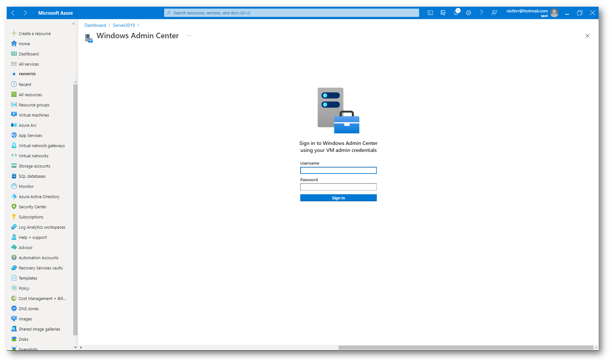This screenshot has height=364, width=612.
Task: Click App Services icon
Action: coord(14,135)
